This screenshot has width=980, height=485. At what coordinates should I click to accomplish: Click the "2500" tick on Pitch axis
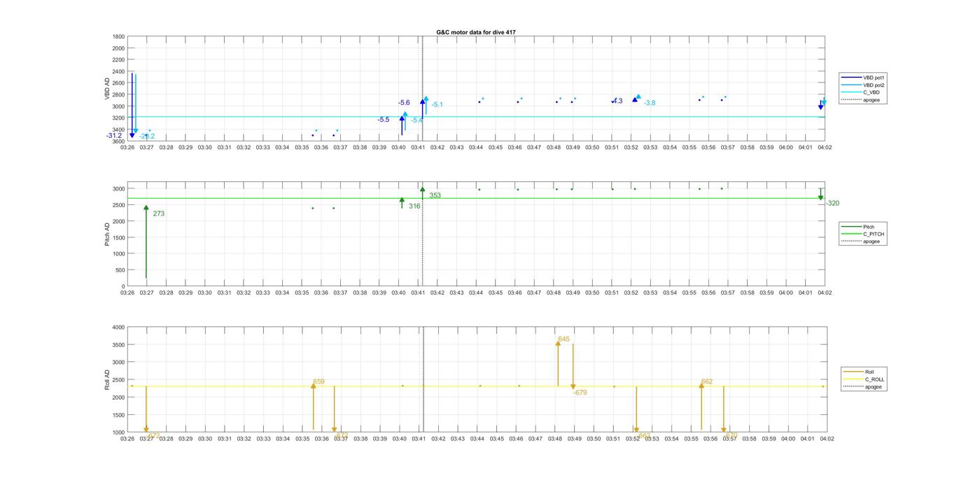(118, 205)
